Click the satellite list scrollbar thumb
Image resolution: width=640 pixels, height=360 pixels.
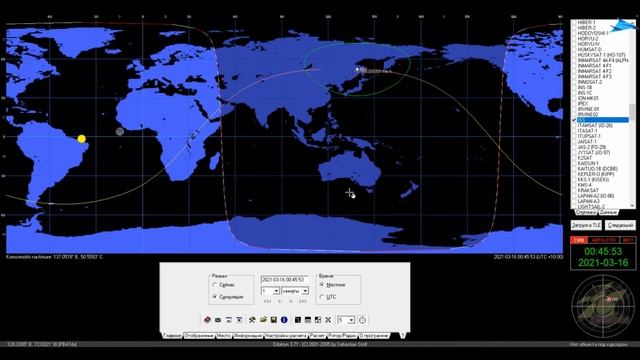click(632, 112)
